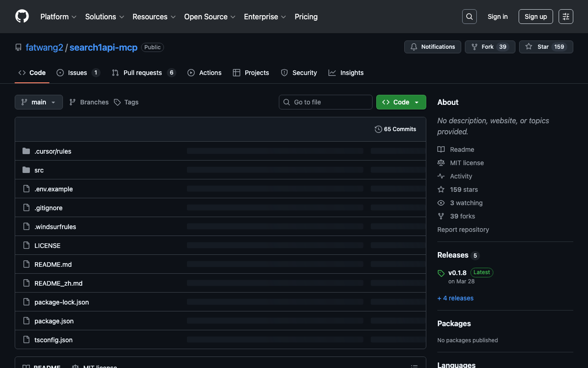Open the Solutions menu
This screenshot has width=588, height=368.
click(x=104, y=17)
